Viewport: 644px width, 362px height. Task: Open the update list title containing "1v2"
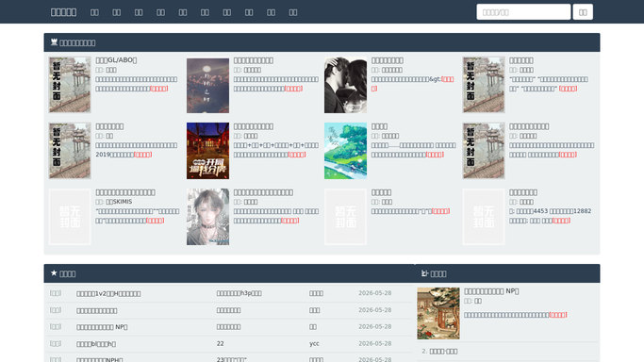pyautogui.click(x=108, y=293)
